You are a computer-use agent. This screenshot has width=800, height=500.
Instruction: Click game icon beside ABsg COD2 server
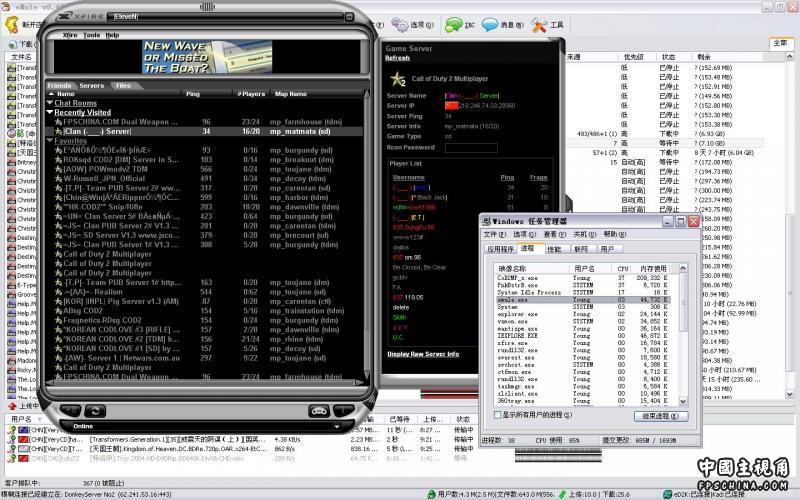pyautogui.click(x=58, y=311)
